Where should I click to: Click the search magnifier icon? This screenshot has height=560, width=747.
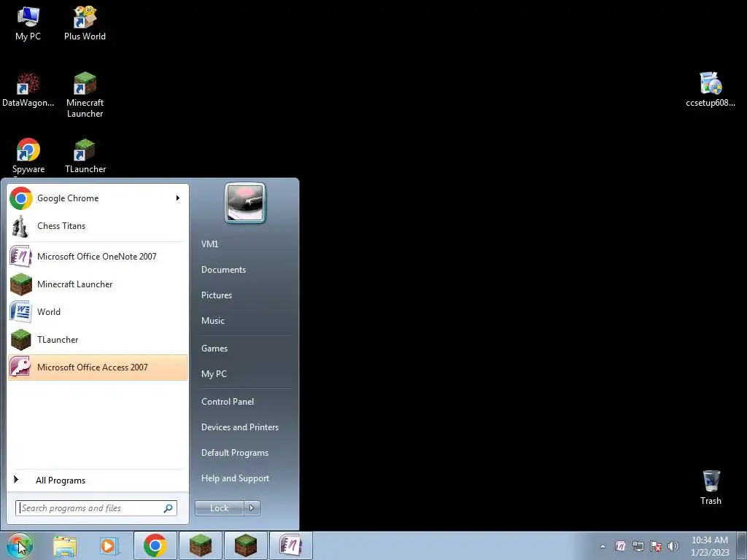point(169,508)
